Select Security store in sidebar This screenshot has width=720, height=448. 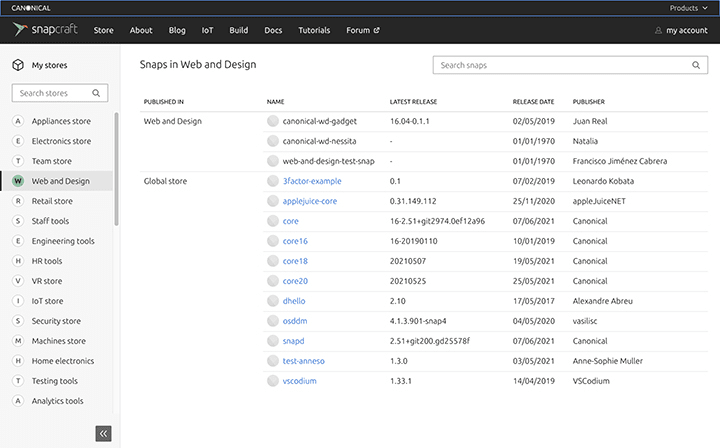pos(56,321)
